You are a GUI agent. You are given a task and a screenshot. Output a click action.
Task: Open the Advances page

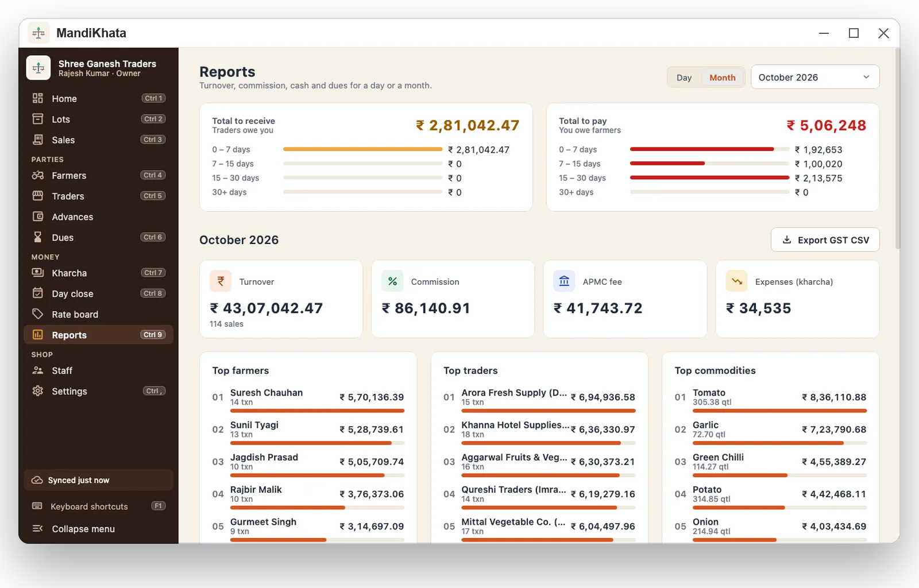coord(98,216)
